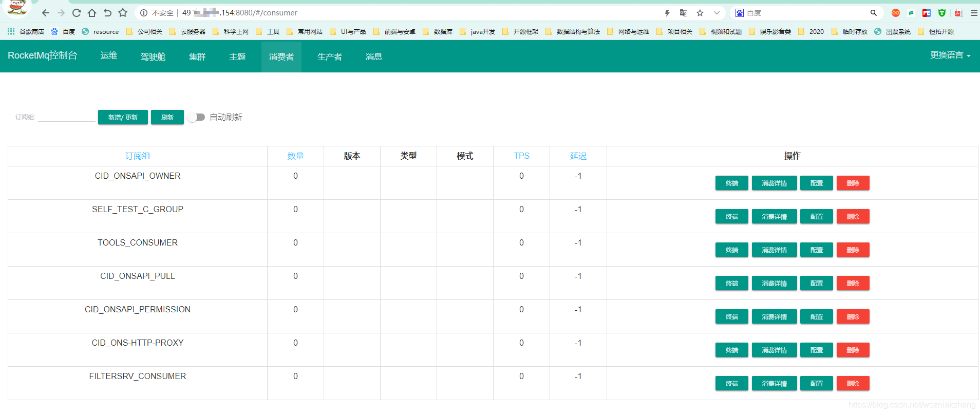This screenshot has width=980, height=414.
Task: Go back with the browser back arrow
Action: 46,13
